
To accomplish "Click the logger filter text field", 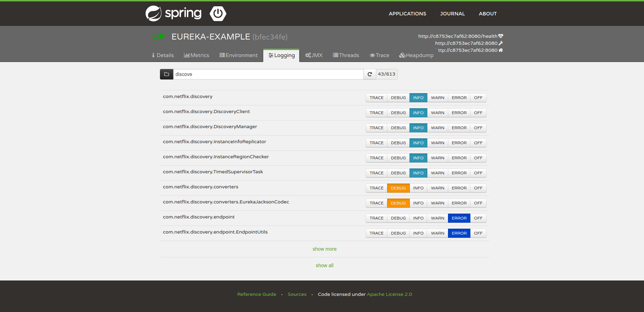I will pos(268,74).
